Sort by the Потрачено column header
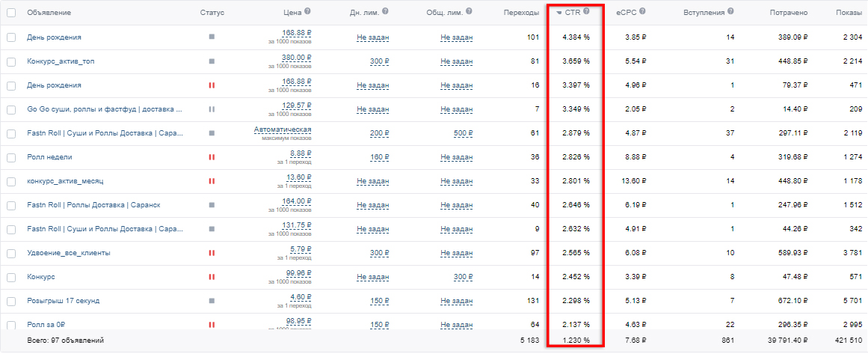Viewport: 868px width, 354px height. pos(789,13)
